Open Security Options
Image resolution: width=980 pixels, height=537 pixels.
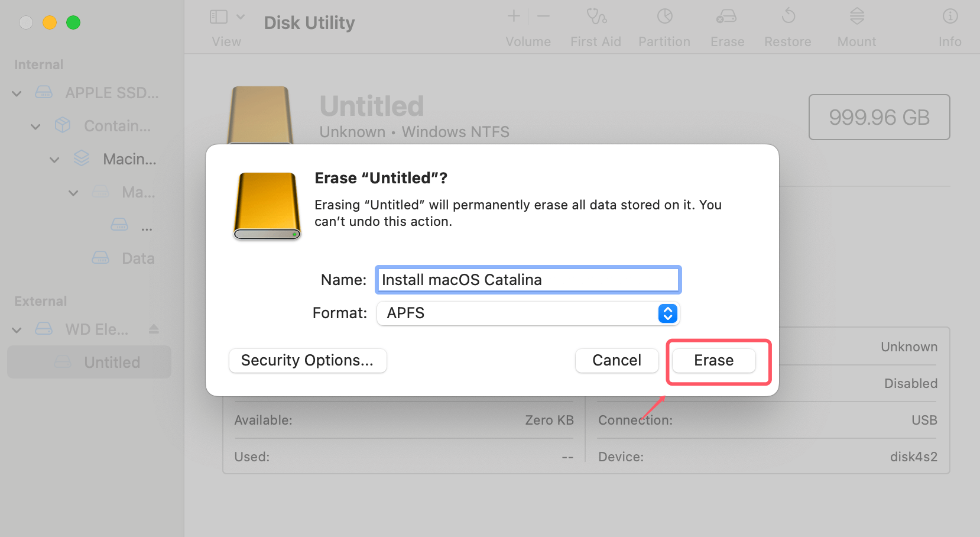click(x=307, y=360)
